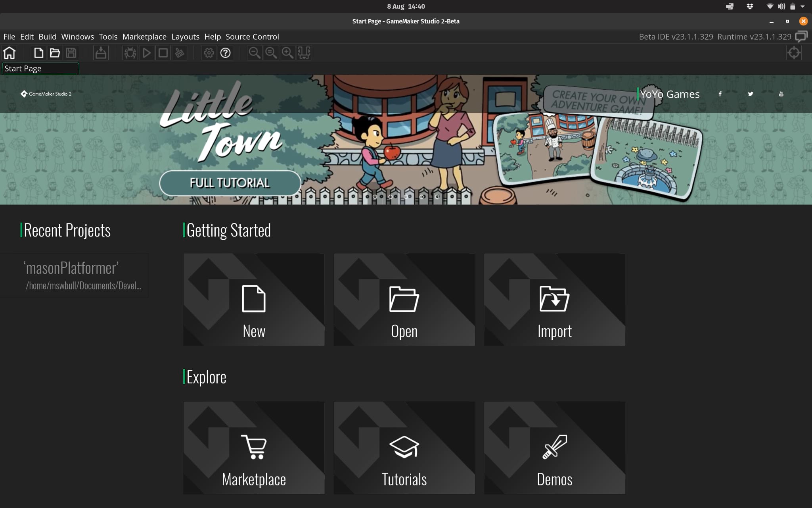Click the FULL TUTORIAL banner button
The width and height of the screenshot is (812, 508).
click(230, 183)
